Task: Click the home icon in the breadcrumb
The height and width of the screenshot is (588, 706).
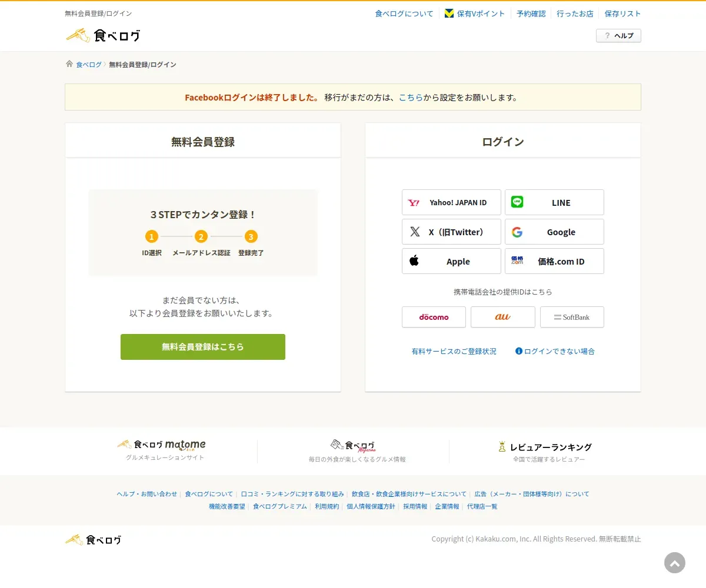Action: [69, 64]
